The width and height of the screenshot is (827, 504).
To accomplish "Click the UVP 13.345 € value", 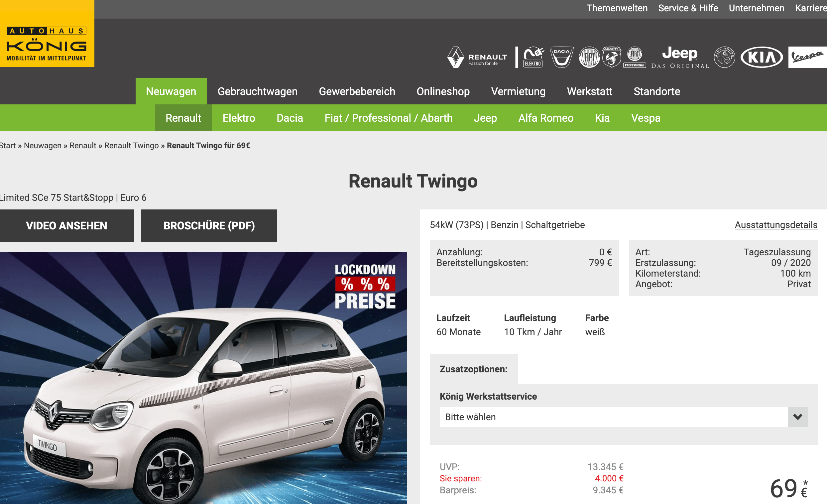I will (x=606, y=467).
